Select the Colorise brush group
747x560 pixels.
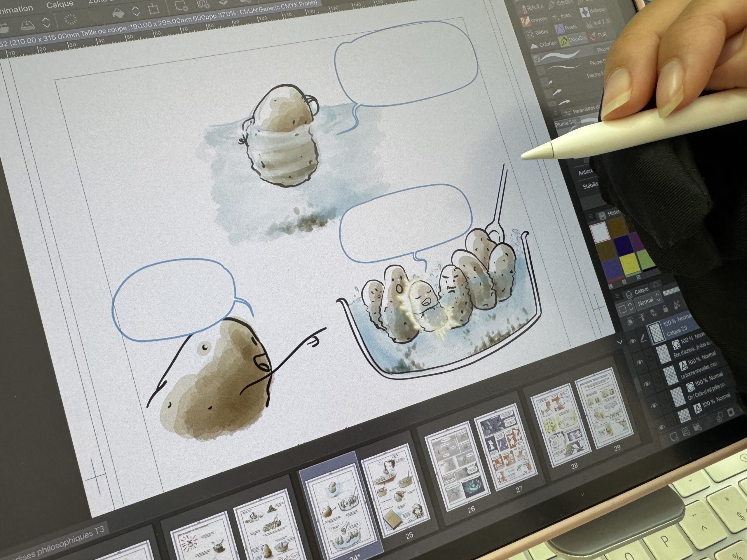[544, 45]
